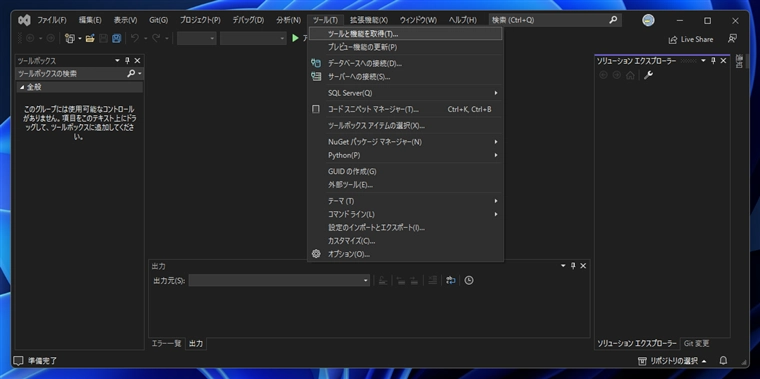Click the green start debugging arrow
Viewport: 760px width, 379px height.
point(295,38)
